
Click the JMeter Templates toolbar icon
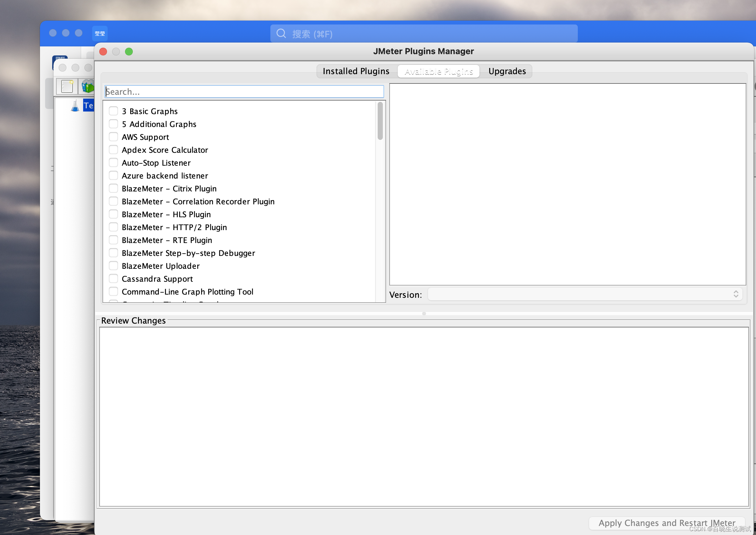(87, 87)
